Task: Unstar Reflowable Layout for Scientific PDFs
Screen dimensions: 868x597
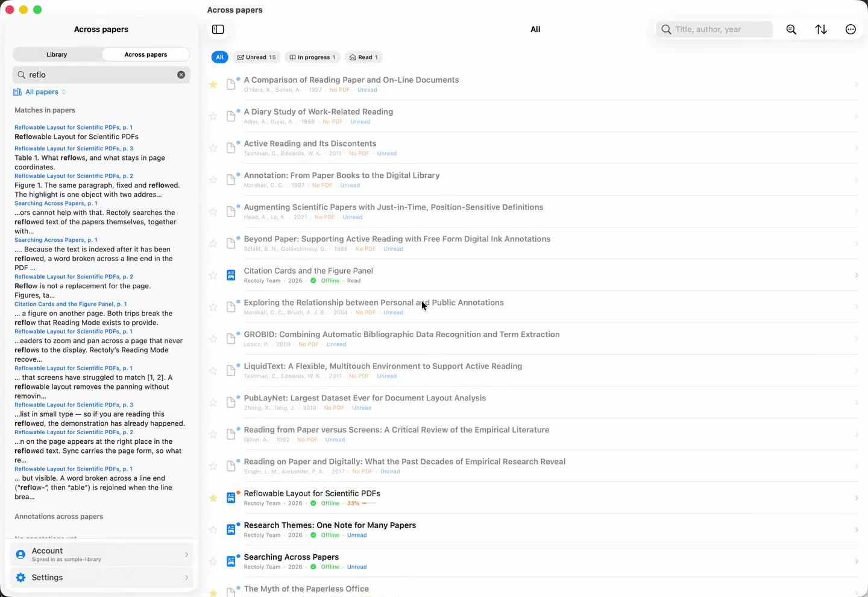Action: pos(213,498)
